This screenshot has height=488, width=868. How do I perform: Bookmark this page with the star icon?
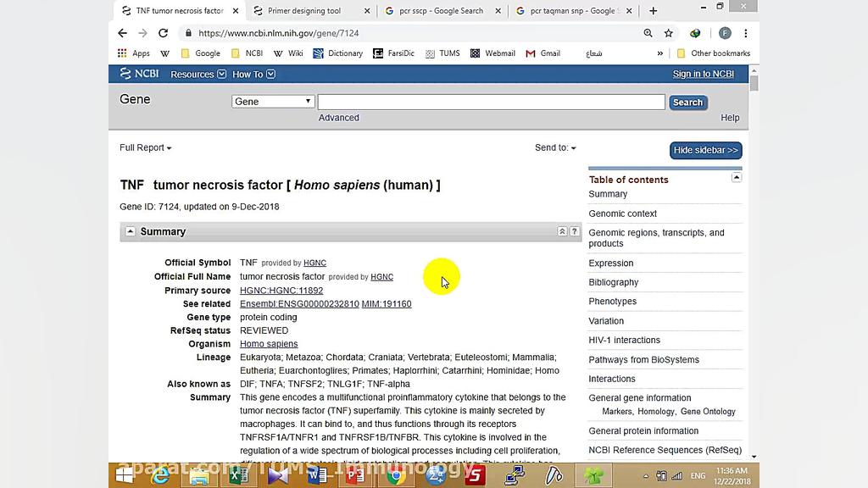click(x=669, y=33)
